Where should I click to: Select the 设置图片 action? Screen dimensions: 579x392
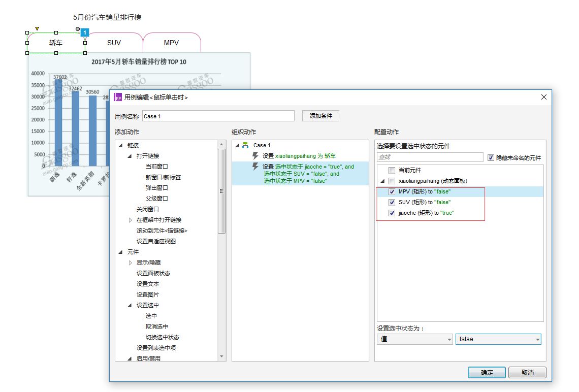(x=148, y=295)
